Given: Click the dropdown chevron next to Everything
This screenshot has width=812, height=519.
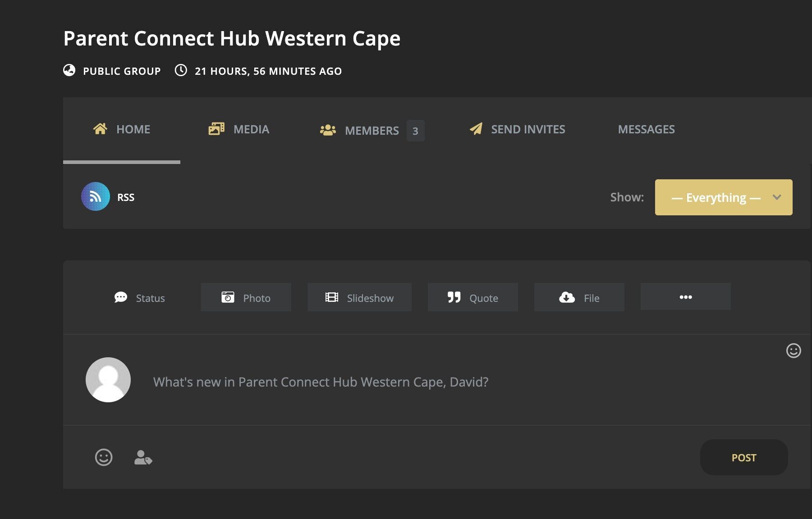Looking at the screenshot, I should 777,197.
